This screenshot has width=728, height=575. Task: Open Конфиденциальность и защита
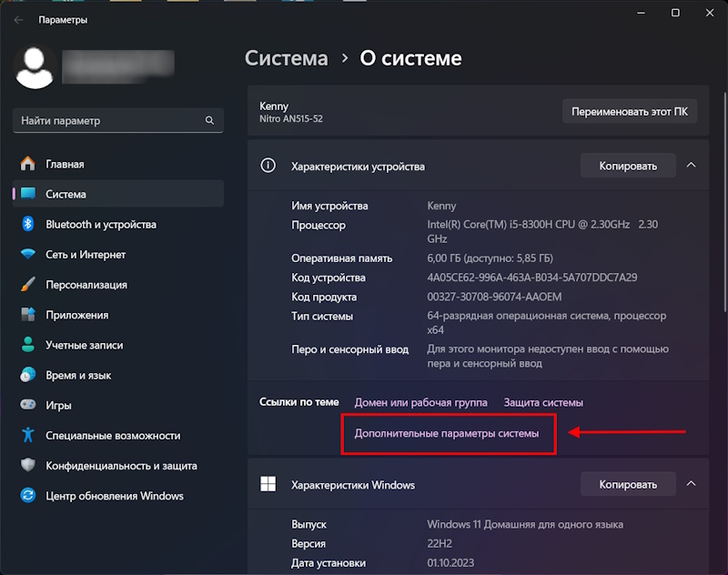coord(118,466)
